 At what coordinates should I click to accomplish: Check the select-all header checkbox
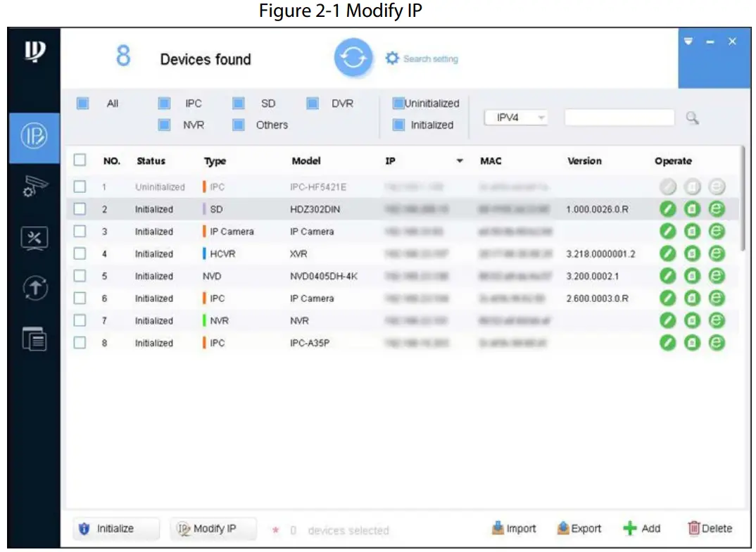pyautogui.click(x=80, y=160)
